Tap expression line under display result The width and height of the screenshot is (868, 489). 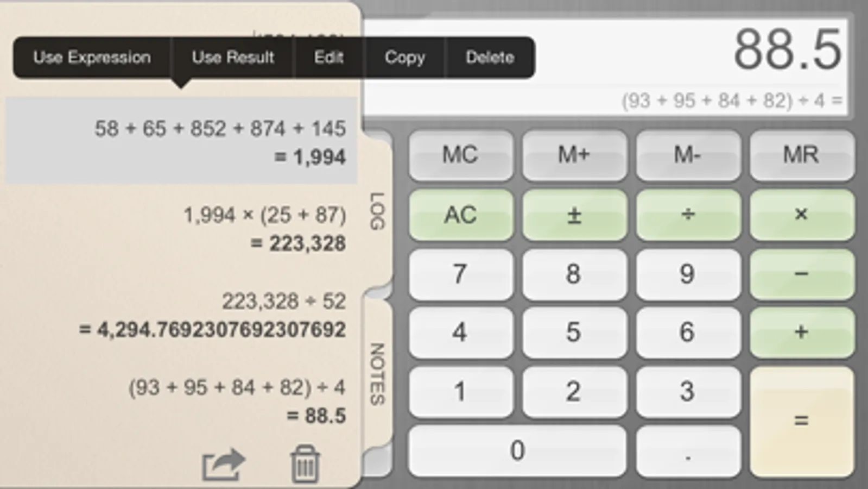click(x=732, y=101)
